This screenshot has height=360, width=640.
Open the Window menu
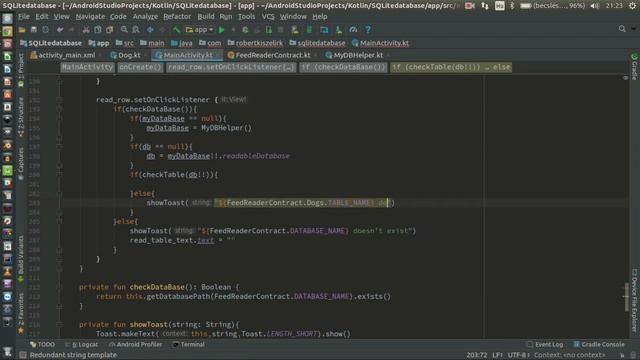click(293, 16)
